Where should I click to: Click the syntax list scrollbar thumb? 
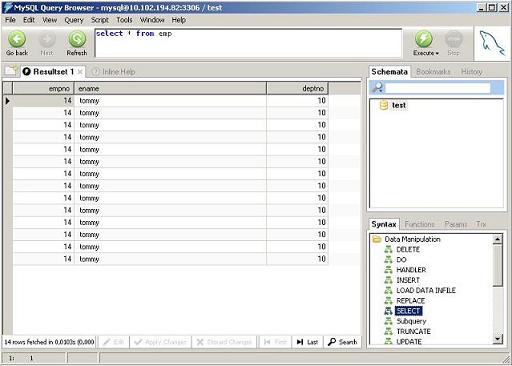(x=497, y=265)
